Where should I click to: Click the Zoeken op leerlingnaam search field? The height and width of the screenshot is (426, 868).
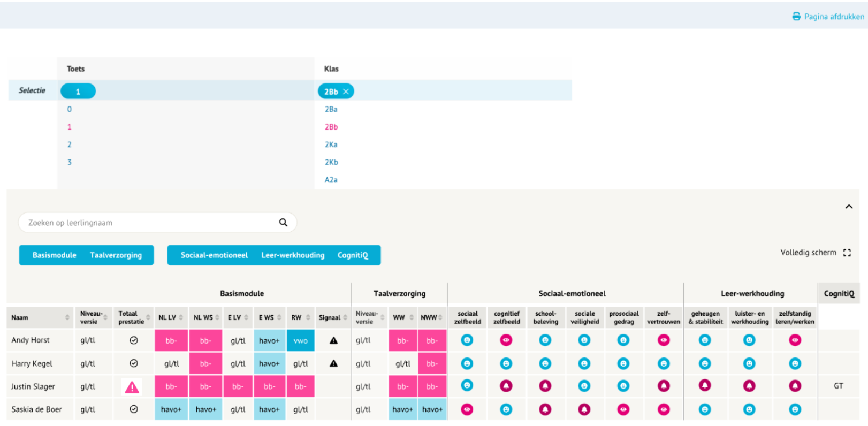[150, 223]
